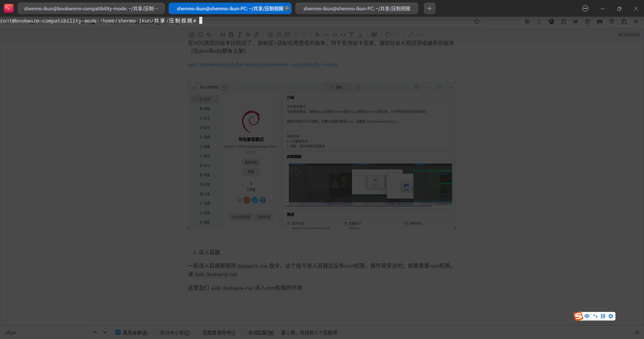Enable the 区分大小写 case-sensitive checkbox

click(156, 332)
